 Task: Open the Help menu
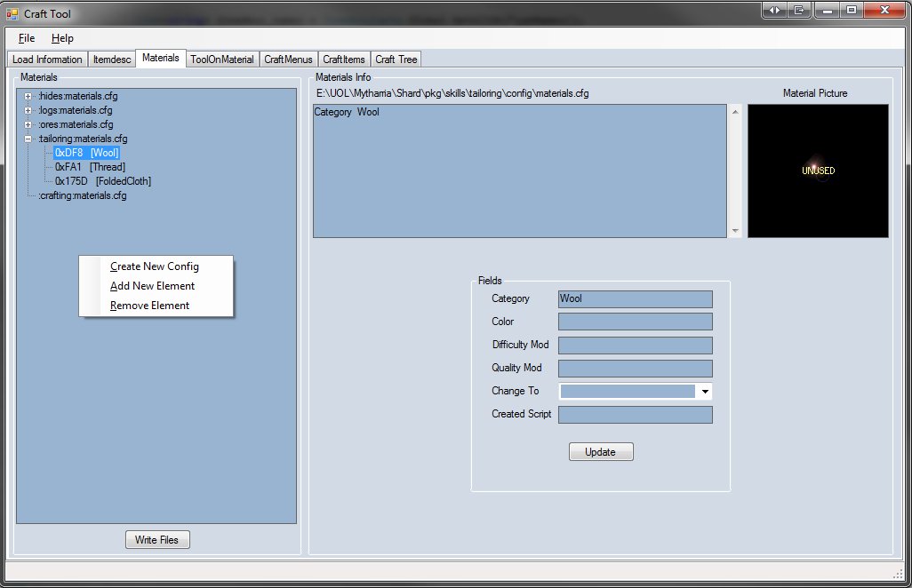(62, 38)
